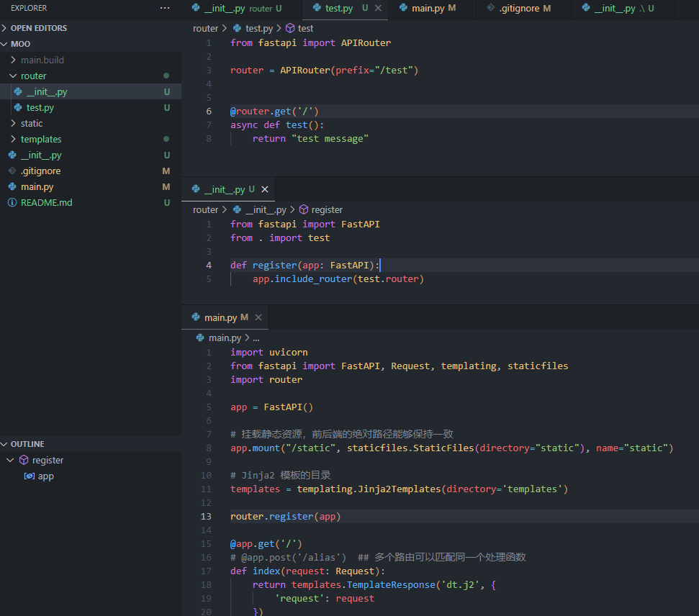Click the "async def test():" line
The image size is (699, 616).
(277, 125)
